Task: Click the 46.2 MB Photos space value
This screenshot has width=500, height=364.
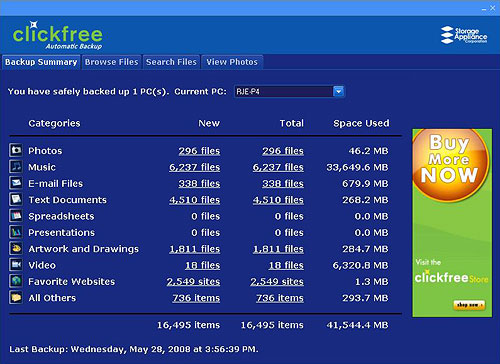Action: pos(368,151)
